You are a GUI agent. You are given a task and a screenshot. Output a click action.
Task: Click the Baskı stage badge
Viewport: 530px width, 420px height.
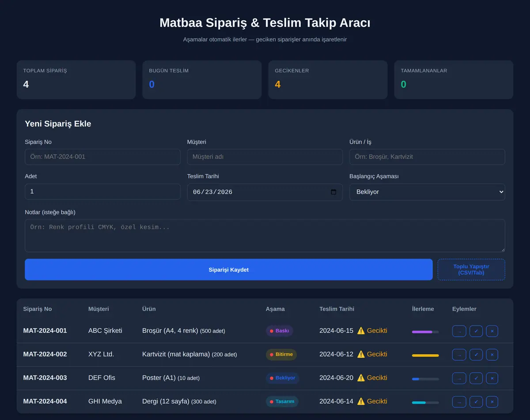click(279, 331)
